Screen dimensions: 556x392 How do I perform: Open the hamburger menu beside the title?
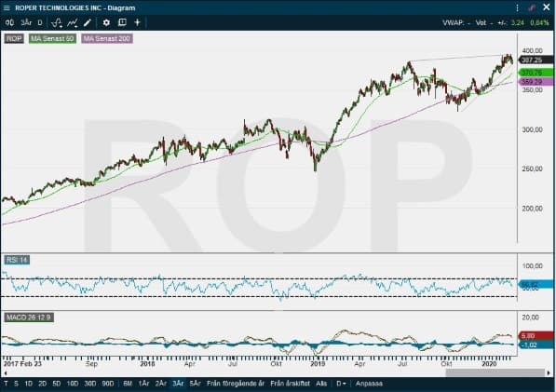pos(7,7)
